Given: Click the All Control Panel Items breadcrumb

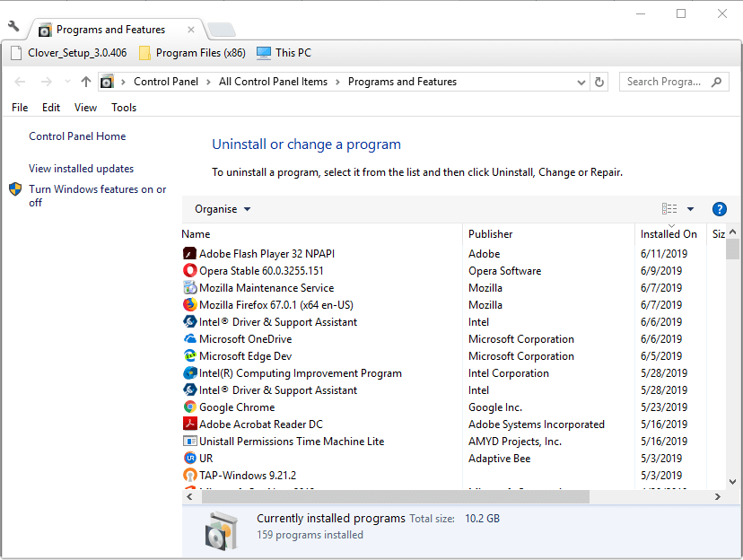Looking at the screenshot, I should (273, 82).
